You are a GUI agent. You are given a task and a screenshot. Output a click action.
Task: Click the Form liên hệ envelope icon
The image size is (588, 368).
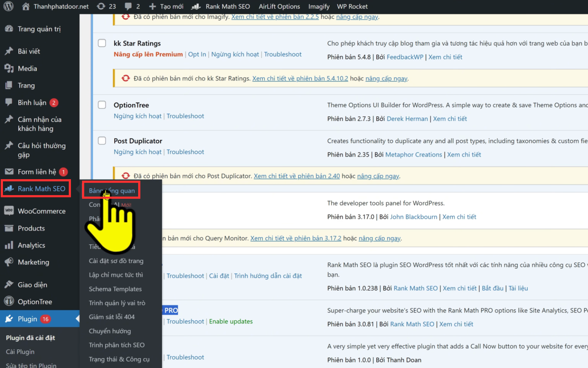(x=9, y=171)
